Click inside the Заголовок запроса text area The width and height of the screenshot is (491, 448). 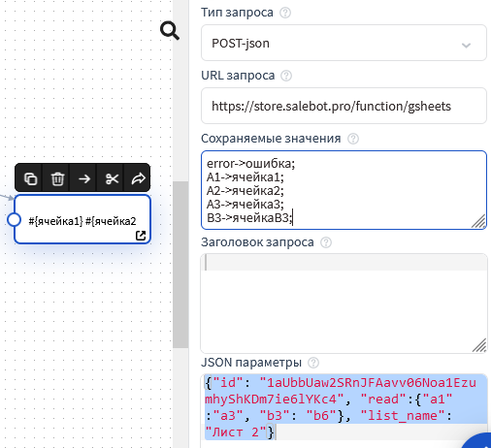click(x=344, y=304)
